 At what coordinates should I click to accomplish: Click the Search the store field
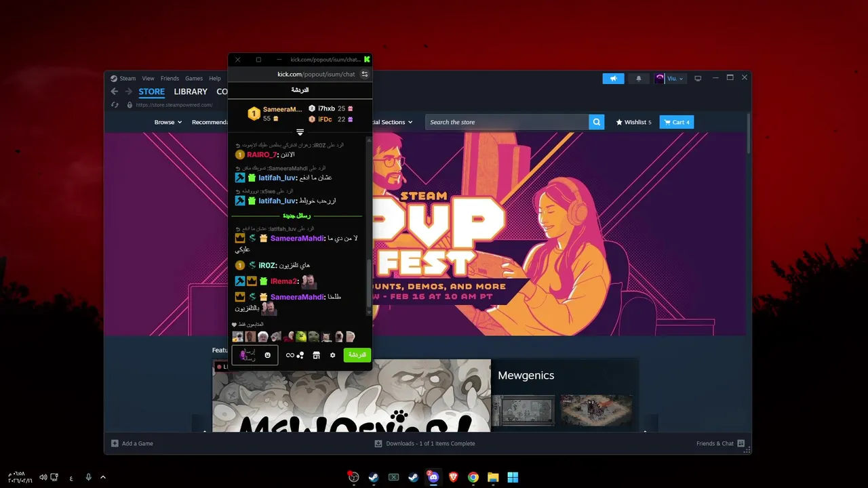click(x=507, y=122)
